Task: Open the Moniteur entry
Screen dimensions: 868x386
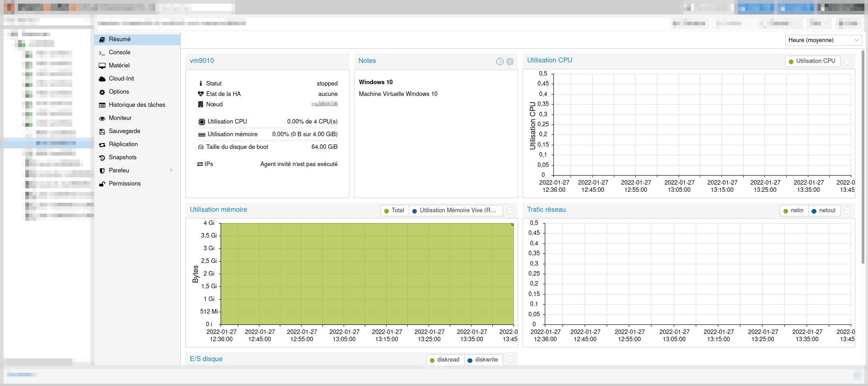Action: pyautogui.click(x=137, y=118)
